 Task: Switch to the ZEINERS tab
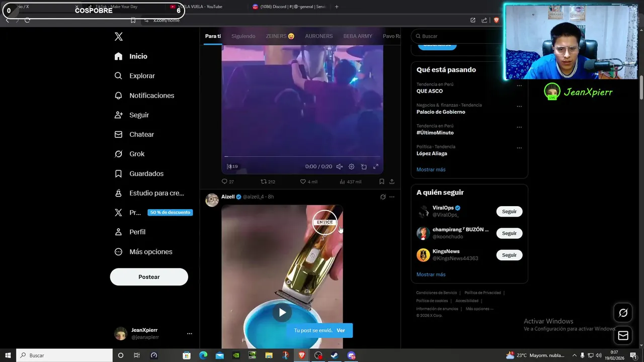point(280,36)
